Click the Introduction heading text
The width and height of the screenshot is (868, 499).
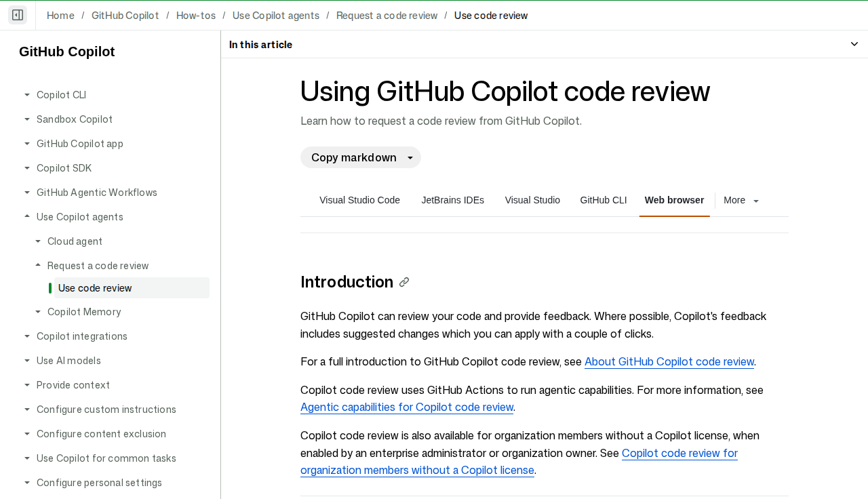[x=347, y=282]
